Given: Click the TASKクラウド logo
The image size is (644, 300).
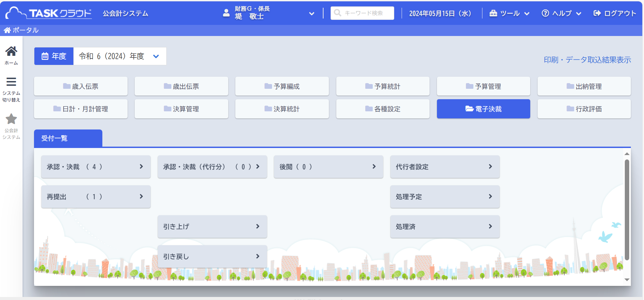Looking at the screenshot, I should 49,13.
